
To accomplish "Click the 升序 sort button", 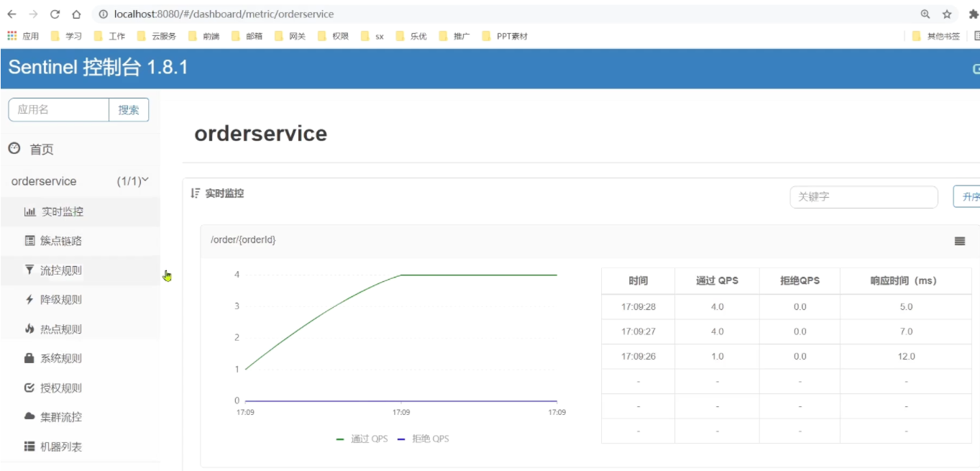I will 968,197.
